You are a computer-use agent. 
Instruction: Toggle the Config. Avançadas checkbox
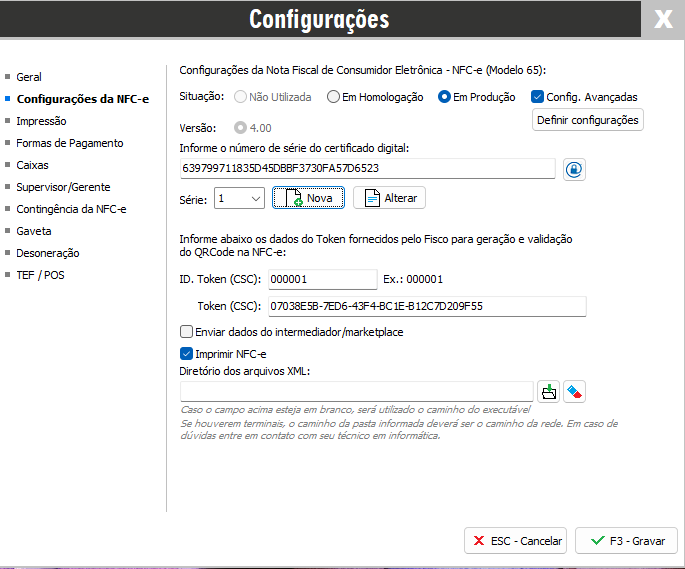pos(537,97)
